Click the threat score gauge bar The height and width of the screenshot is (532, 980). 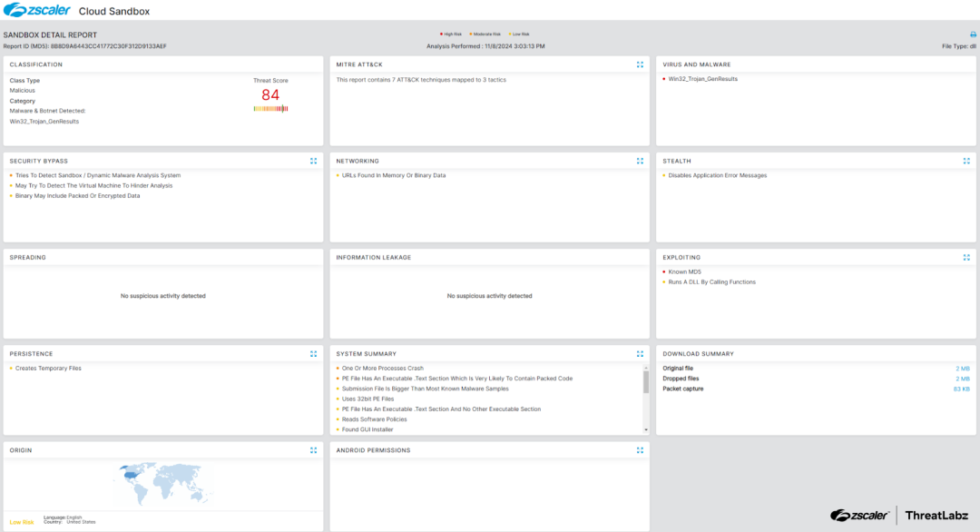270,108
